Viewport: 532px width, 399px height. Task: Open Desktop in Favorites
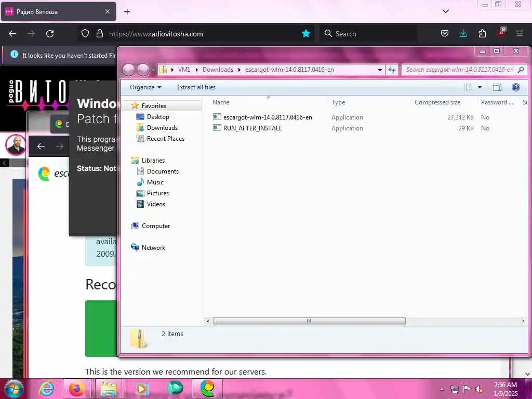(x=158, y=117)
